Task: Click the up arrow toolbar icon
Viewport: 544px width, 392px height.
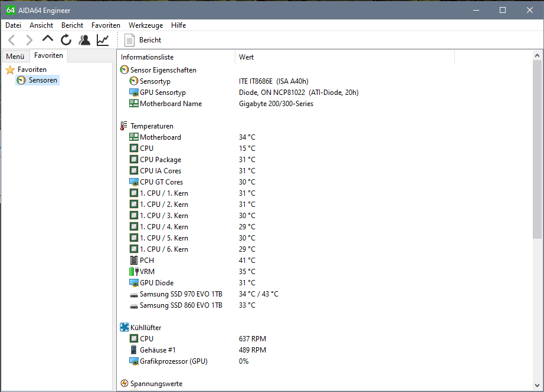Action: [48, 39]
